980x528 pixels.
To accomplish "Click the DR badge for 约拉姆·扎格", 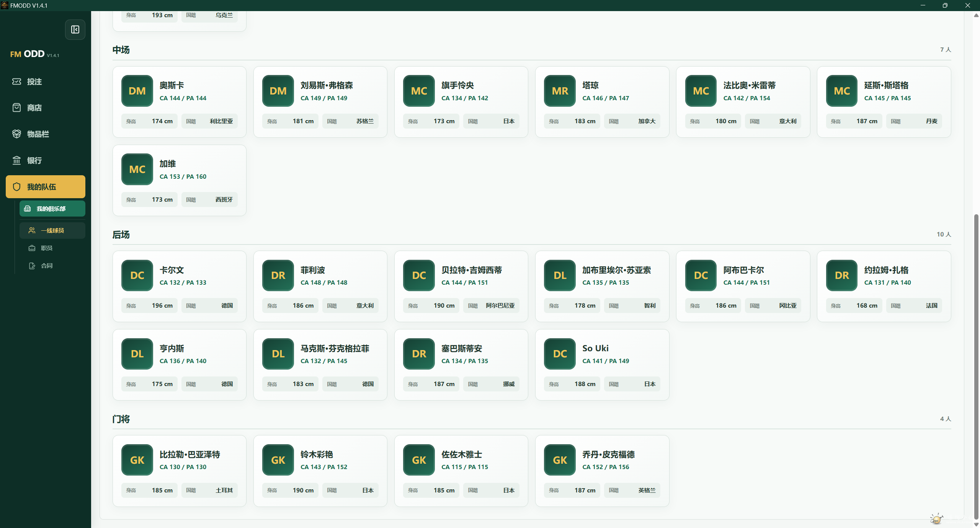I will click(842, 275).
